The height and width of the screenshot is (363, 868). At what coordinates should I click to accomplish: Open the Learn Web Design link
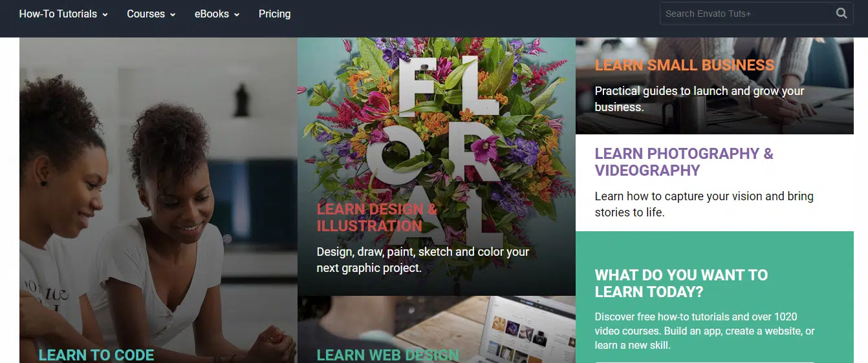point(387,355)
